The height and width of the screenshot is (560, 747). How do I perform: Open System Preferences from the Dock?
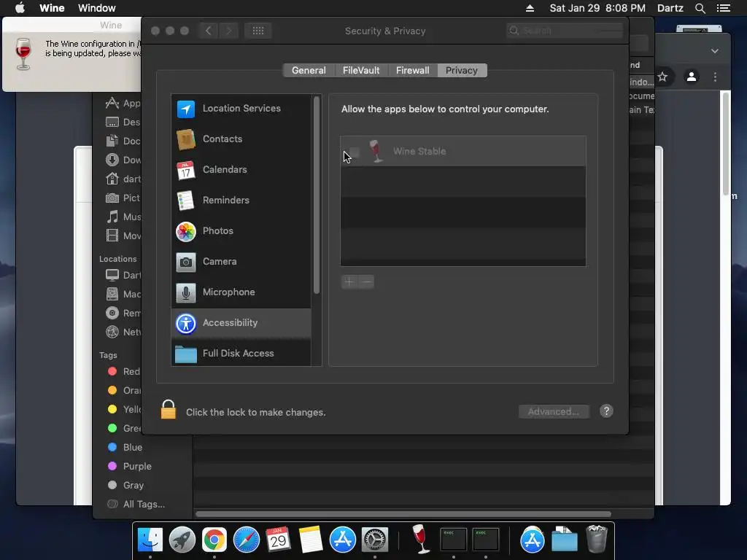(375, 540)
